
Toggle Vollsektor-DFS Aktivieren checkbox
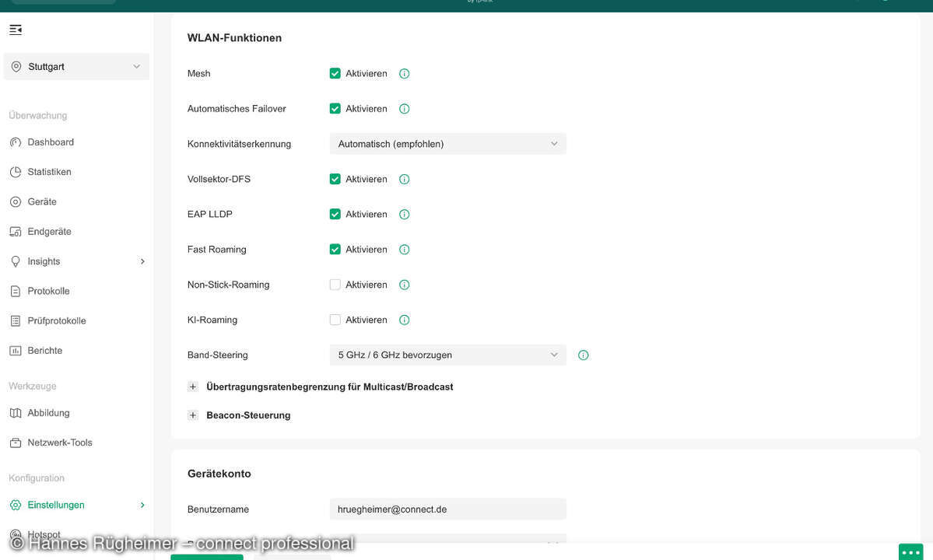click(x=335, y=179)
